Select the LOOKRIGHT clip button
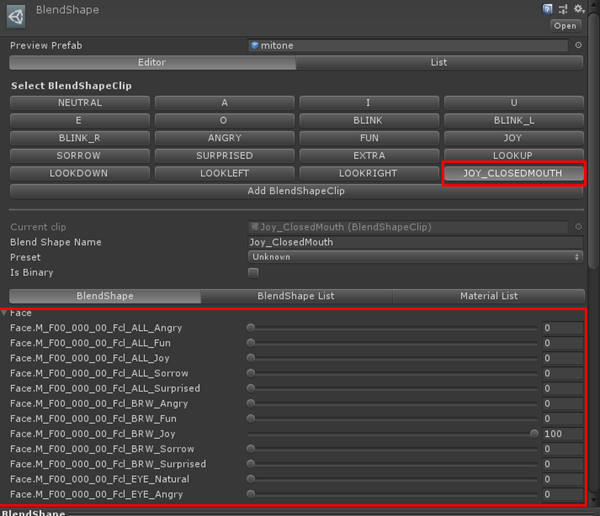This screenshot has height=516, width=600. point(368,173)
